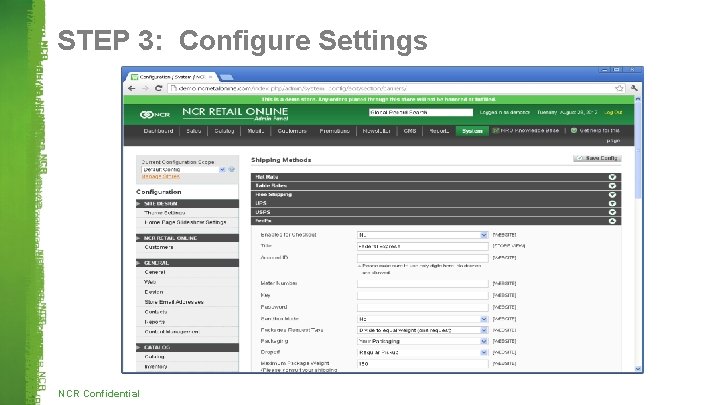Open the Sandbox Mode dropdown
Viewport: 720px width, 405px height.
422,319
